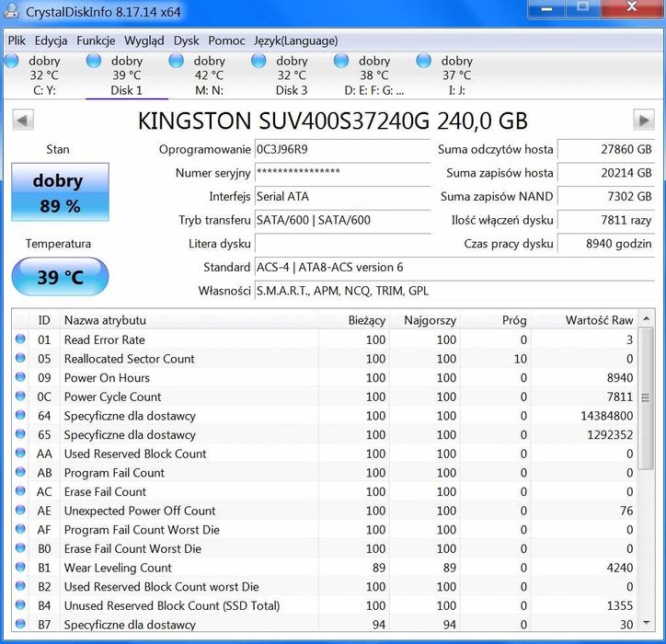
Task: Select the D: E: F: G: disk orb
Action: pyautogui.click(x=340, y=61)
